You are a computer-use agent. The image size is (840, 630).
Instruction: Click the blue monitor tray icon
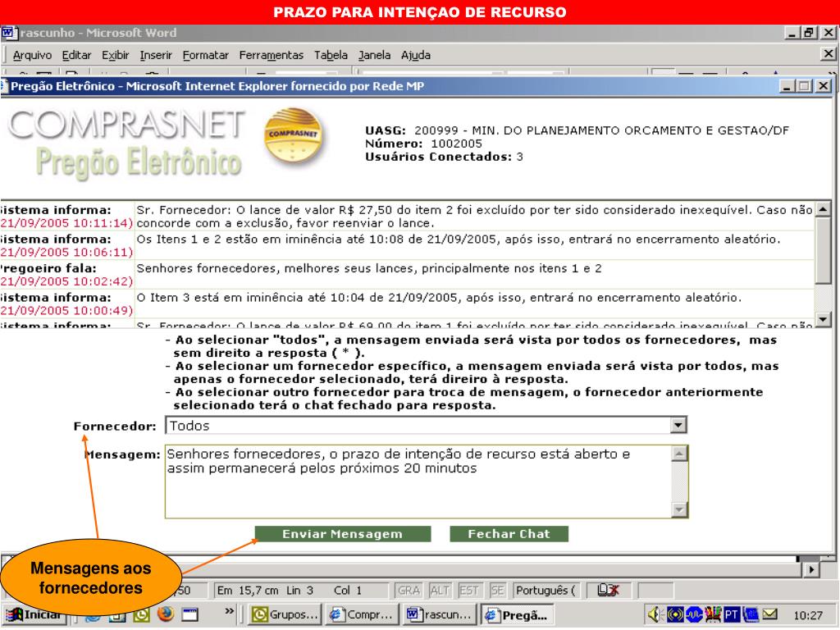pyautogui.click(x=751, y=614)
